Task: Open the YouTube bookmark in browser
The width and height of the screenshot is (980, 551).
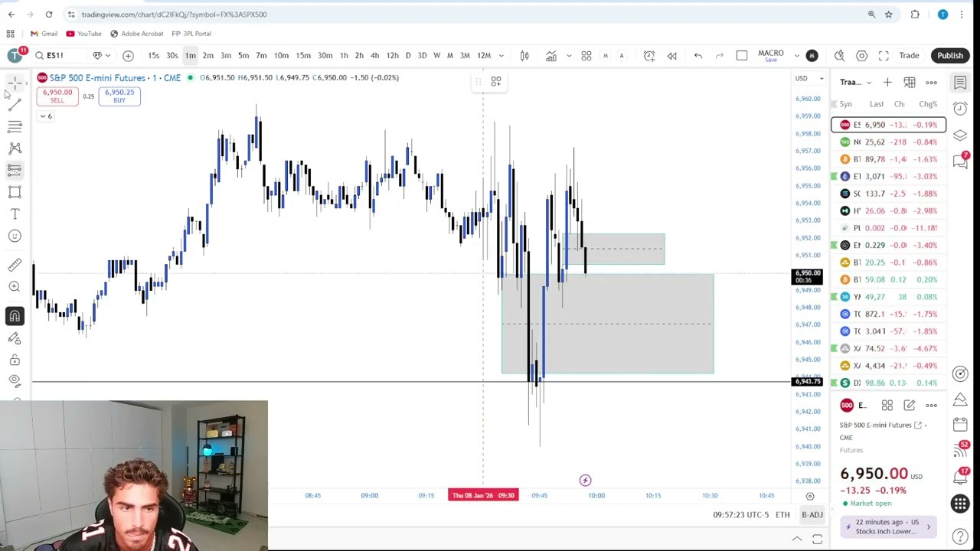Action: click(x=84, y=34)
